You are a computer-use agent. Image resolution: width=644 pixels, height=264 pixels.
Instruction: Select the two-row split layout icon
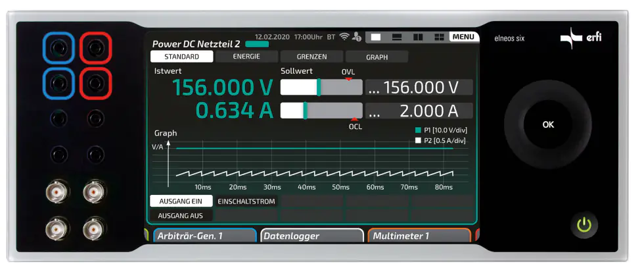397,37
